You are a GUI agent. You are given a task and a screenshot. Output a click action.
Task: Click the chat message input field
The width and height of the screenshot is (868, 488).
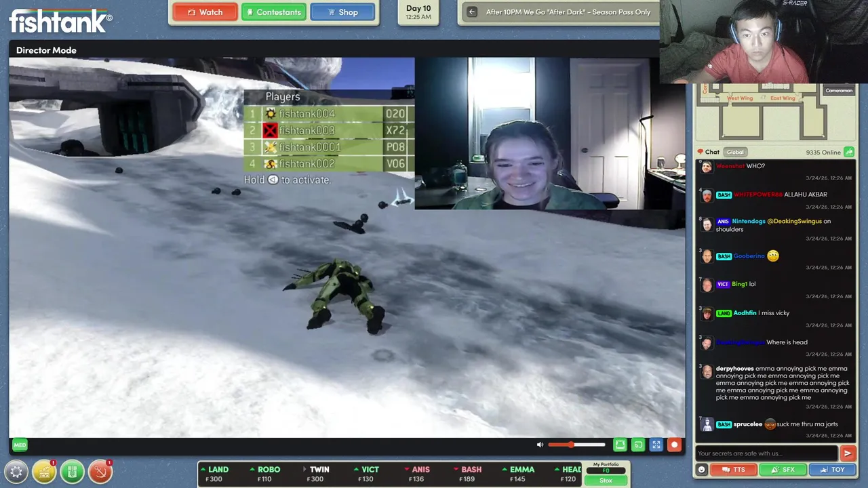click(767, 453)
